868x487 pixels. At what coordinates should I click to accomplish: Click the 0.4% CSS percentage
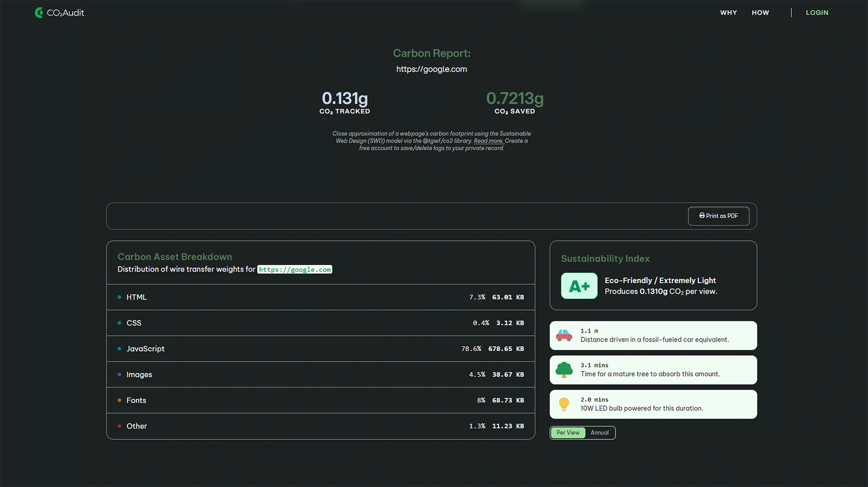point(481,323)
